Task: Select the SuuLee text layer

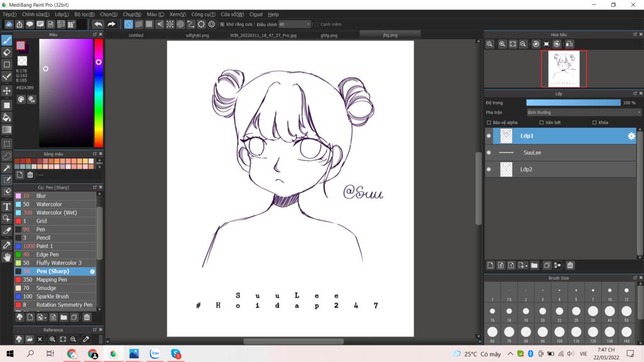Action: pos(560,153)
